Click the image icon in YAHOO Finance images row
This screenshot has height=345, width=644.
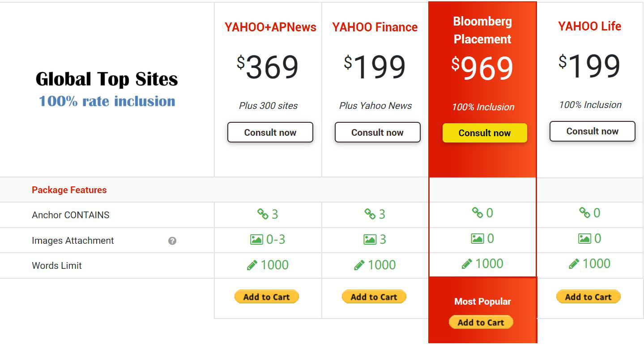click(370, 240)
